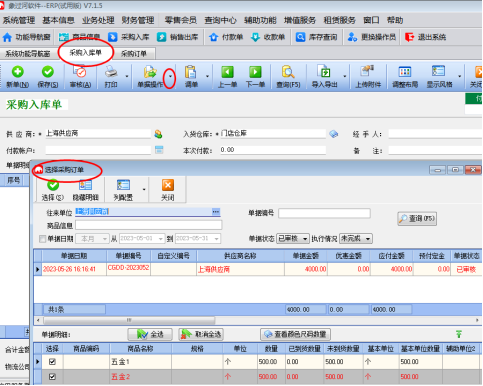Click the 打印 printer icon
The width and height of the screenshot is (483, 386).
coord(111,72)
